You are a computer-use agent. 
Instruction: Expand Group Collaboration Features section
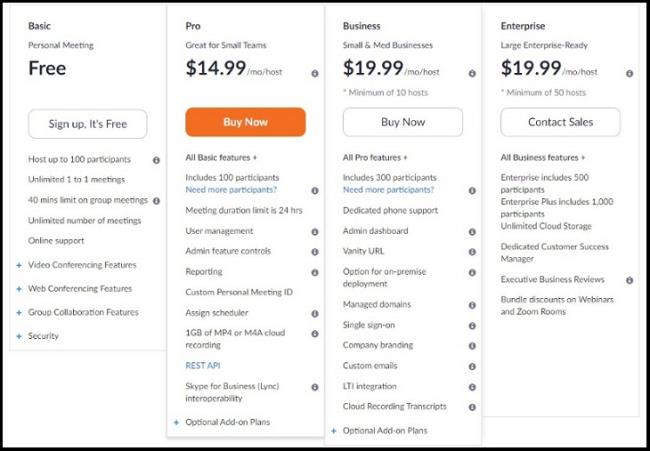[82, 312]
